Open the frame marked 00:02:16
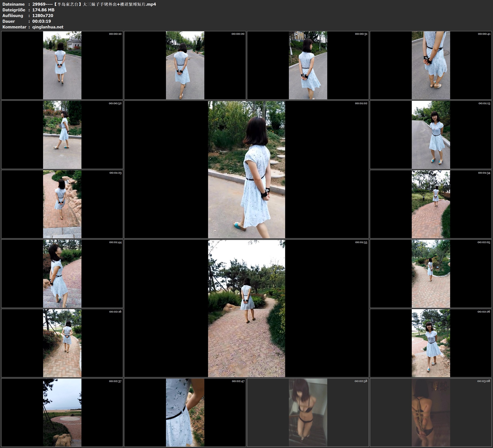Image resolution: width=493 pixels, height=448 pixels. [x=62, y=343]
